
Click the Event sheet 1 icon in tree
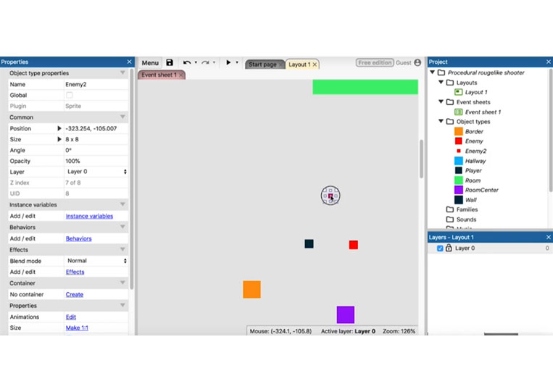tap(459, 112)
